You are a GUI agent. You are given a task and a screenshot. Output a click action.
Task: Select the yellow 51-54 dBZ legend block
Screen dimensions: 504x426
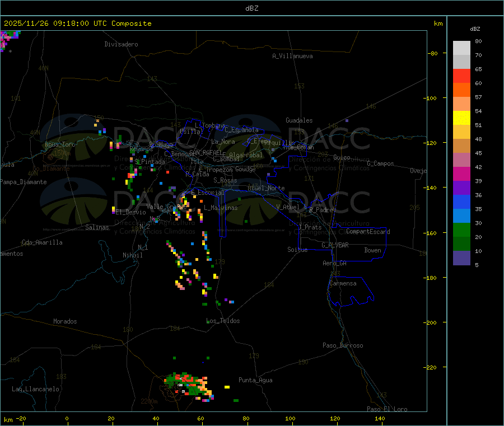[x=461, y=118]
